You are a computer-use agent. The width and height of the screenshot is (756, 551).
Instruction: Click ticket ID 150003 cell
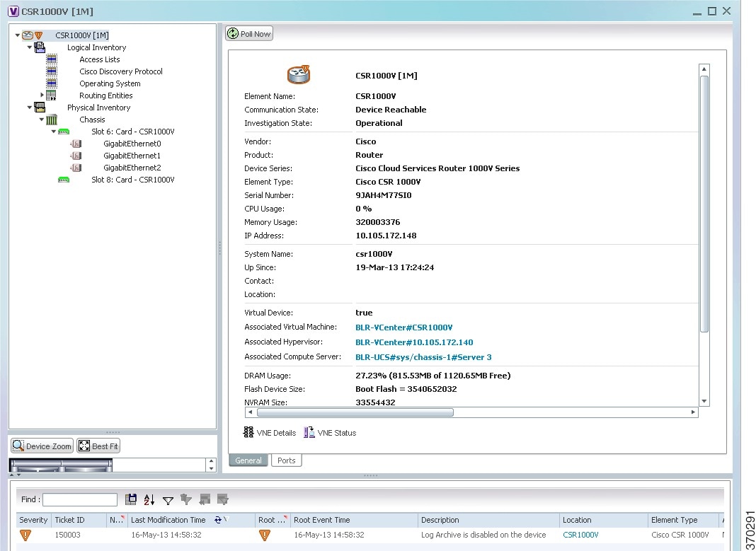coord(67,535)
